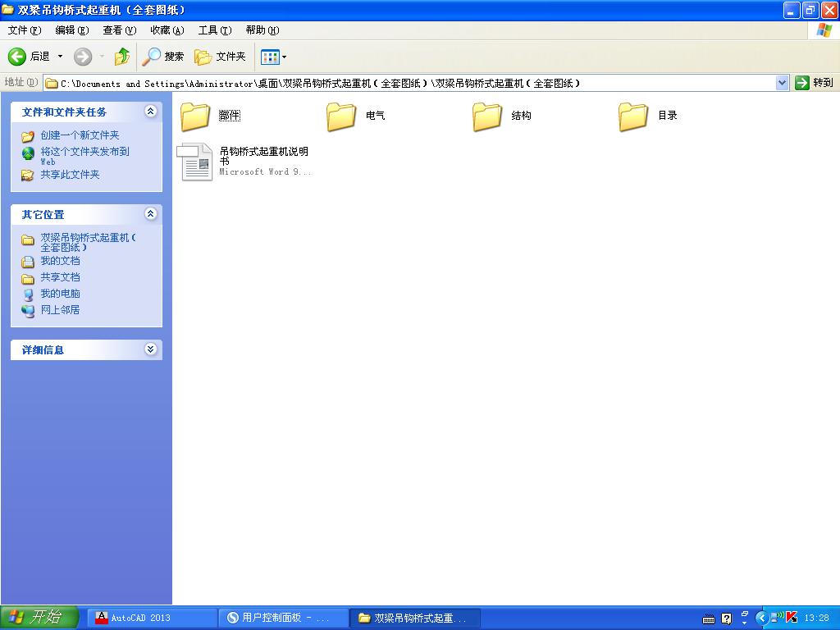This screenshot has height=630, width=840.
Task: Click the folder icon in the title bar
Action: pos(7,10)
